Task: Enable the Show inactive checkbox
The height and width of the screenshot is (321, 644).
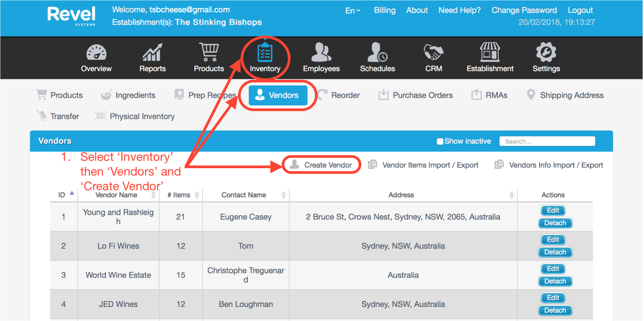Action: tap(440, 141)
